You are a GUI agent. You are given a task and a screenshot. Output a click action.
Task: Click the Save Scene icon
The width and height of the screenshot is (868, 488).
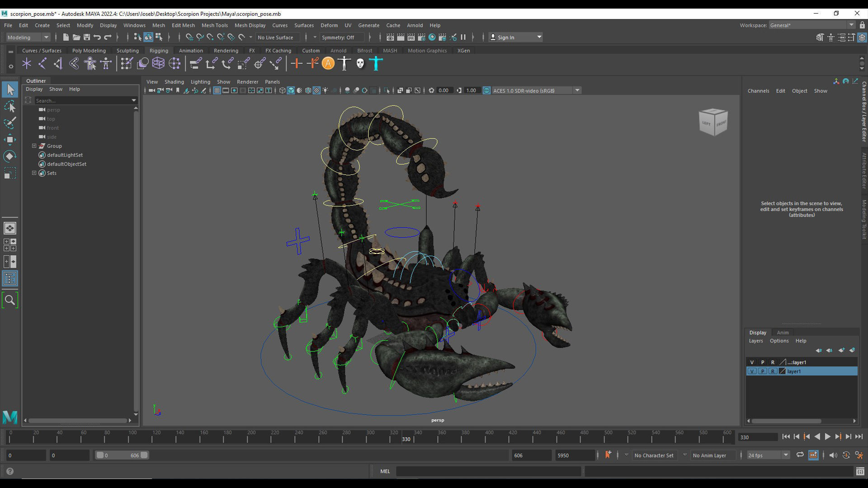click(x=87, y=37)
